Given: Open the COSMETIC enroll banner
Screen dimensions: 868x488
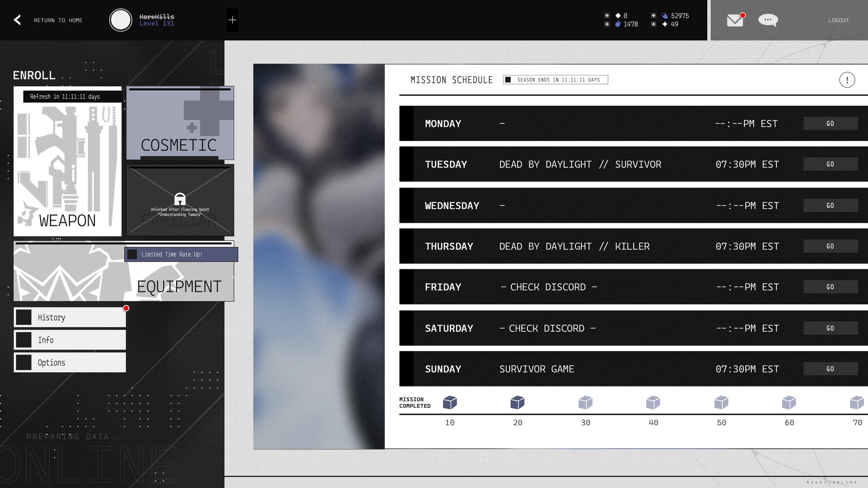Looking at the screenshot, I should tap(180, 123).
